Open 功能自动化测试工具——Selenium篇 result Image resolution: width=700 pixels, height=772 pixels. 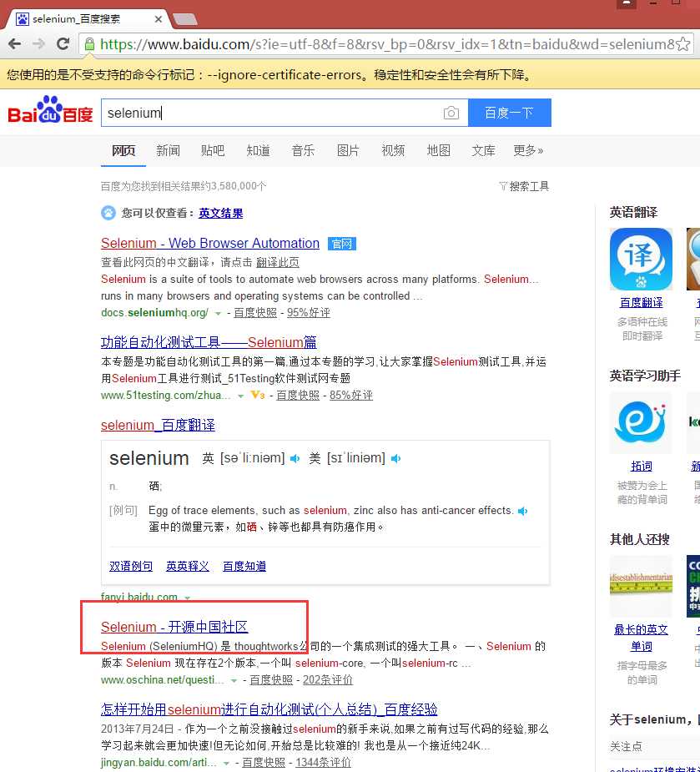click(x=209, y=342)
